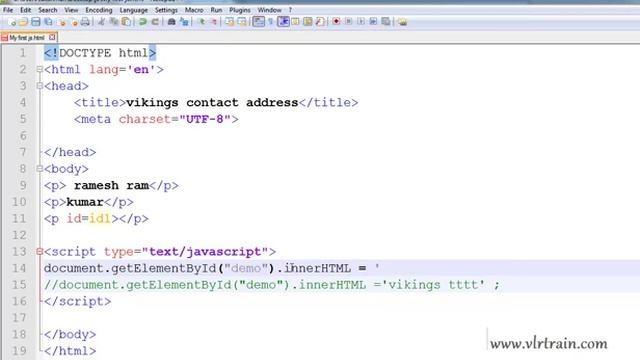
Task: Toggle the indent guide toolbar icon
Action: tap(283, 22)
